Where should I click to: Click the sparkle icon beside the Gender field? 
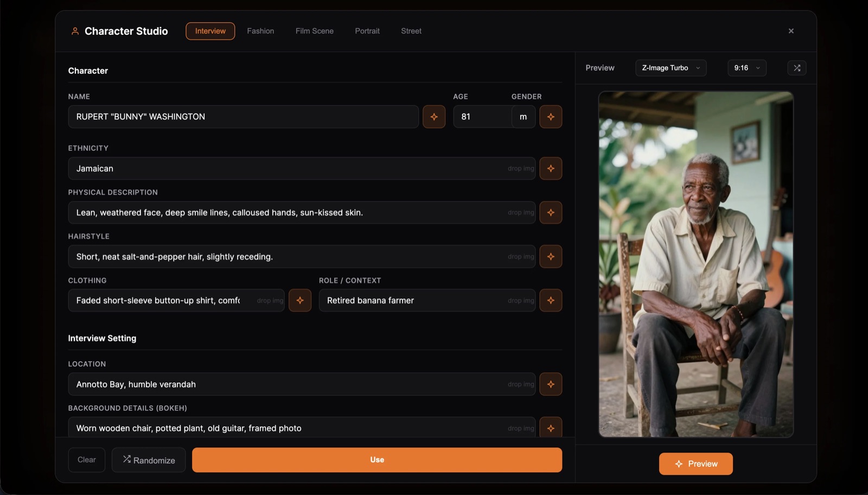coord(551,117)
